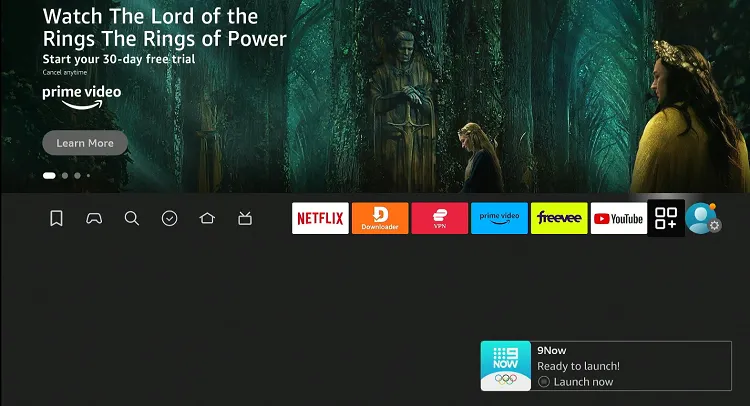
Task: Open the Watchlist bookmark icon
Action: tap(56, 219)
